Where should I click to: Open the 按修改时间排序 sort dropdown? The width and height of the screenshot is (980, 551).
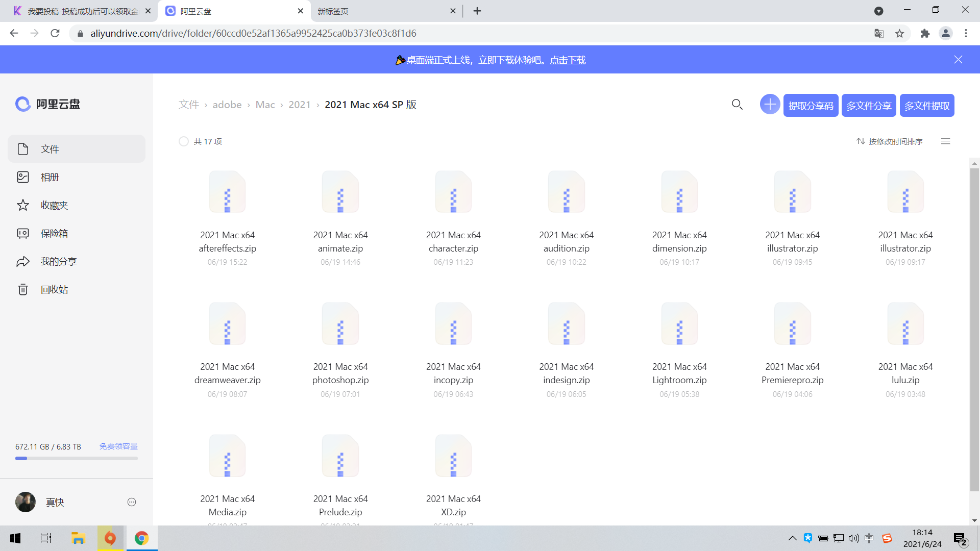(x=890, y=141)
